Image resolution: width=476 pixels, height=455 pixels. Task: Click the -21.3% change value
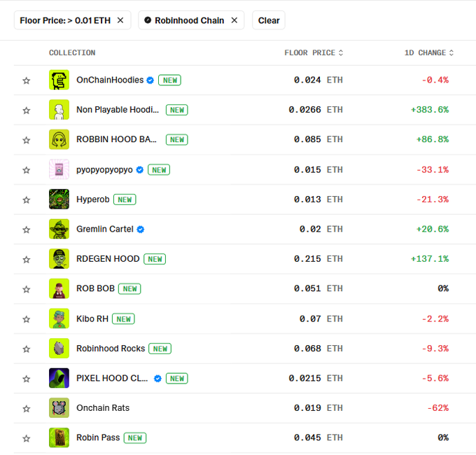click(433, 199)
